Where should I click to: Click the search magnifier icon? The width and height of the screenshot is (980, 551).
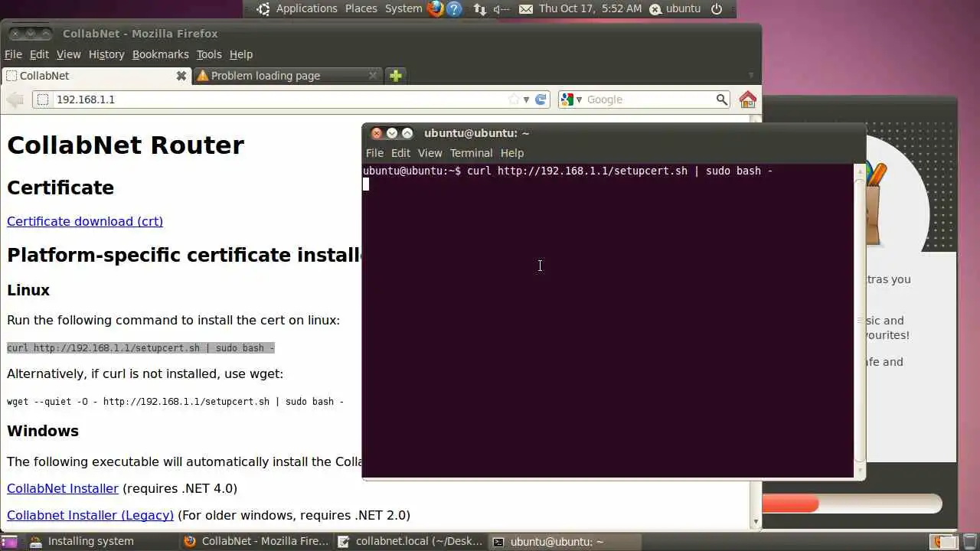coord(721,99)
